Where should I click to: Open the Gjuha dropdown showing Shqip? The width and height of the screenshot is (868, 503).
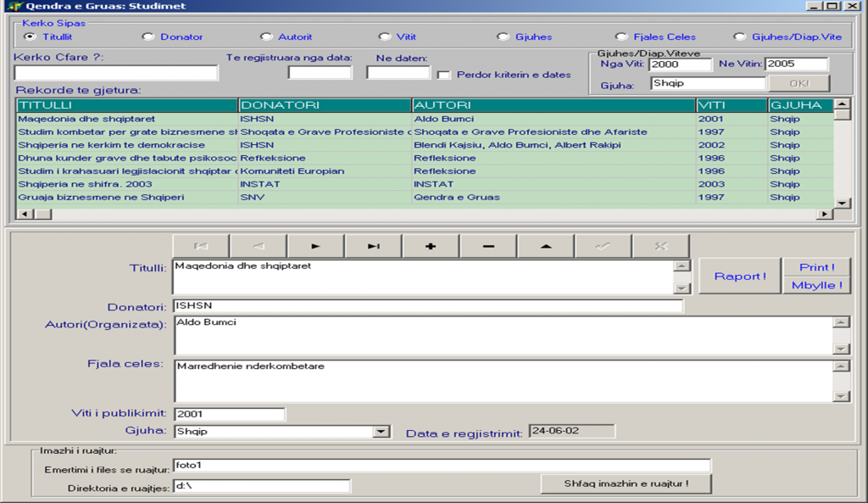click(381, 432)
